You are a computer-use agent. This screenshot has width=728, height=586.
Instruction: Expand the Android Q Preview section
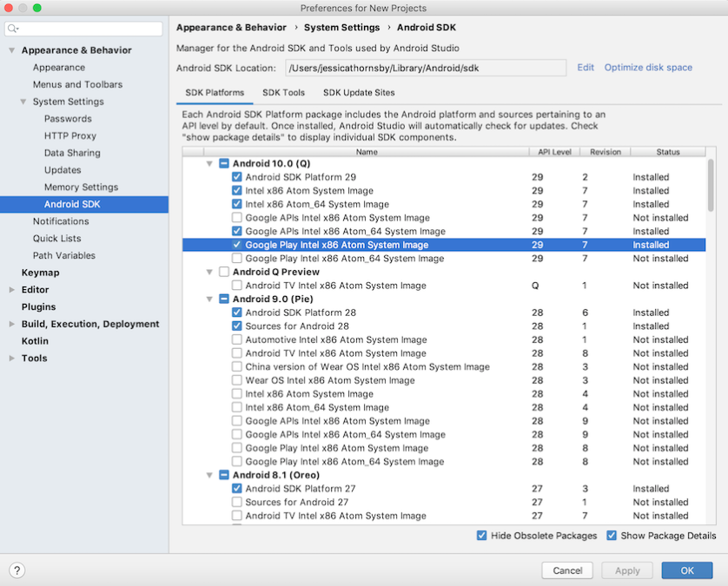click(x=208, y=272)
